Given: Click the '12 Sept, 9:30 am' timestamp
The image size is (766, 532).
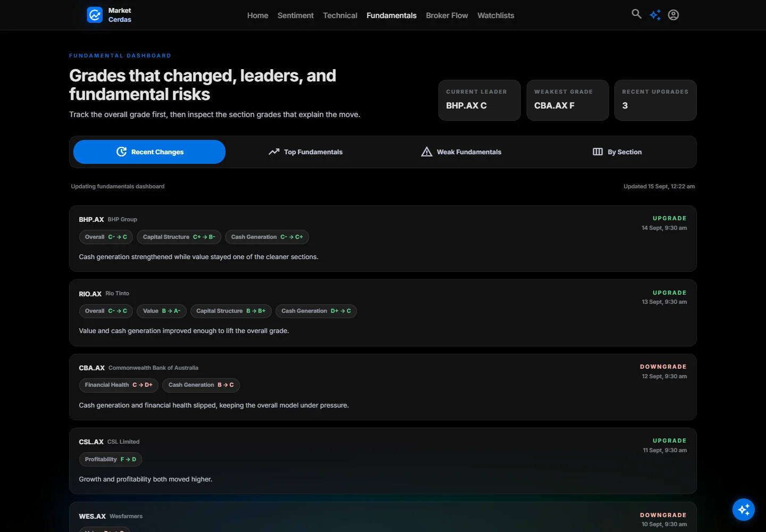Looking at the screenshot, I should pyautogui.click(x=664, y=376).
